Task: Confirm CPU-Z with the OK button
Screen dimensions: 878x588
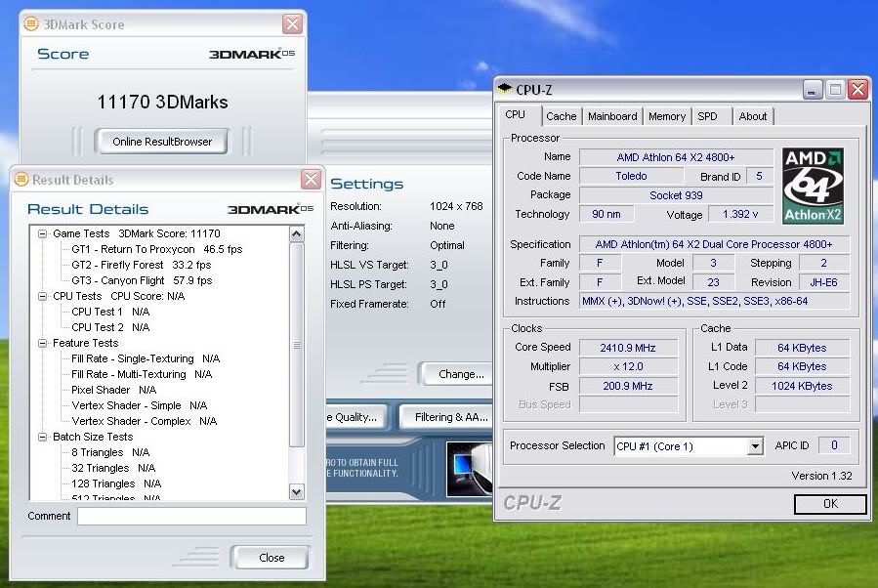Action: tap(830, 503)
